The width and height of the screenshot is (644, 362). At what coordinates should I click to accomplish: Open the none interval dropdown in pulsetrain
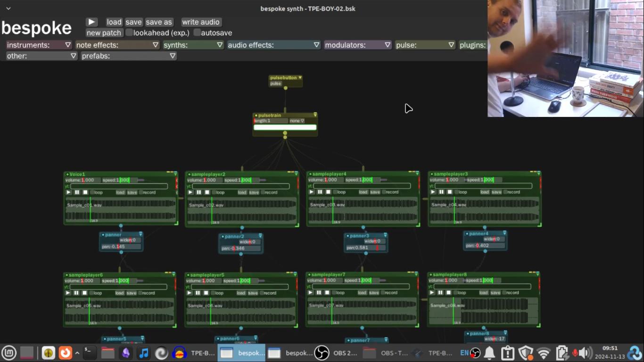pyautogui.click(x=297, y=121)
